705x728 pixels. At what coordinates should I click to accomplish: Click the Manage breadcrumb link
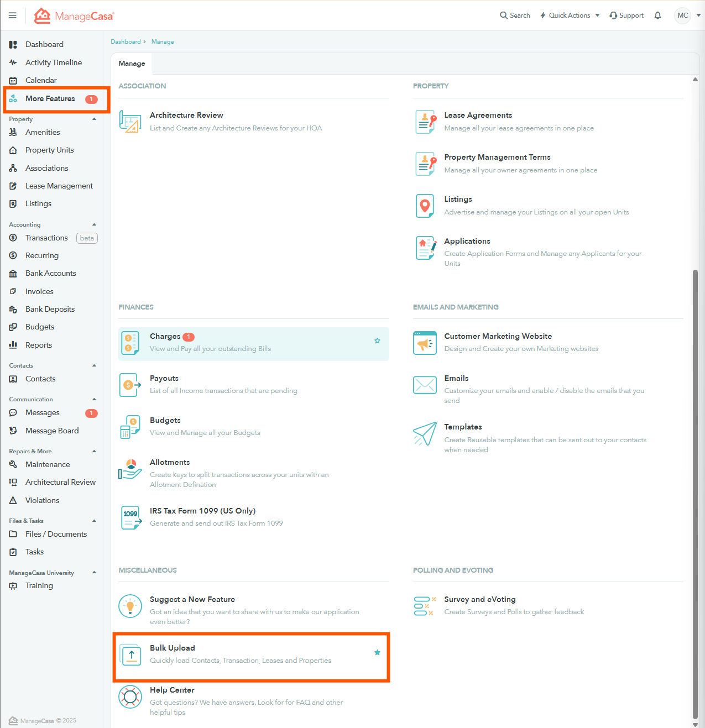[x=163, y=41]
